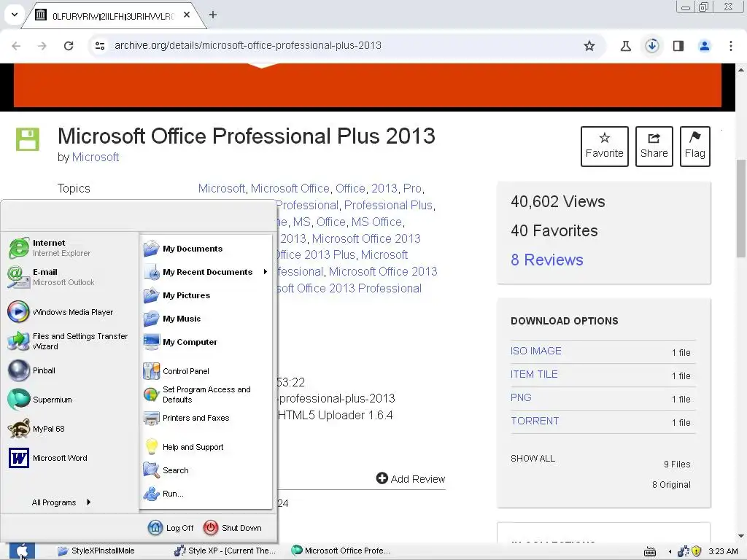Screen dimensions: 747x560
Task: Go back to the previous page
Action: tap(16, 46)
